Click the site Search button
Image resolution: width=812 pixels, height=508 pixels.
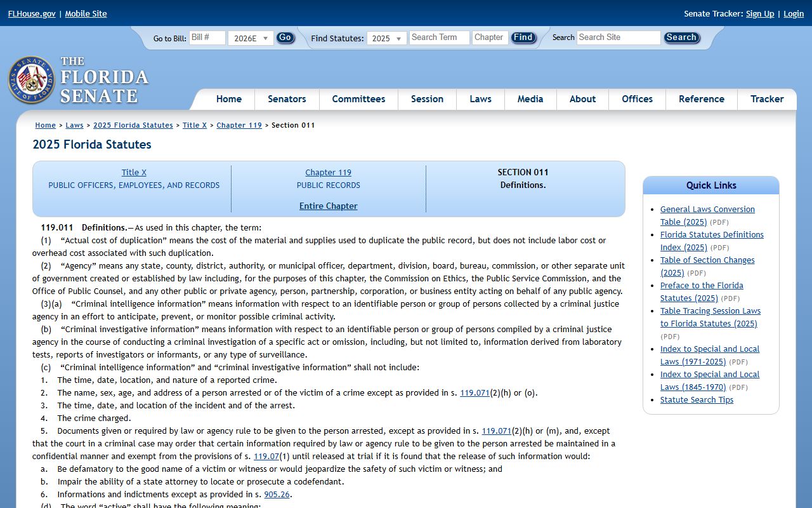[x=681, y=37]
